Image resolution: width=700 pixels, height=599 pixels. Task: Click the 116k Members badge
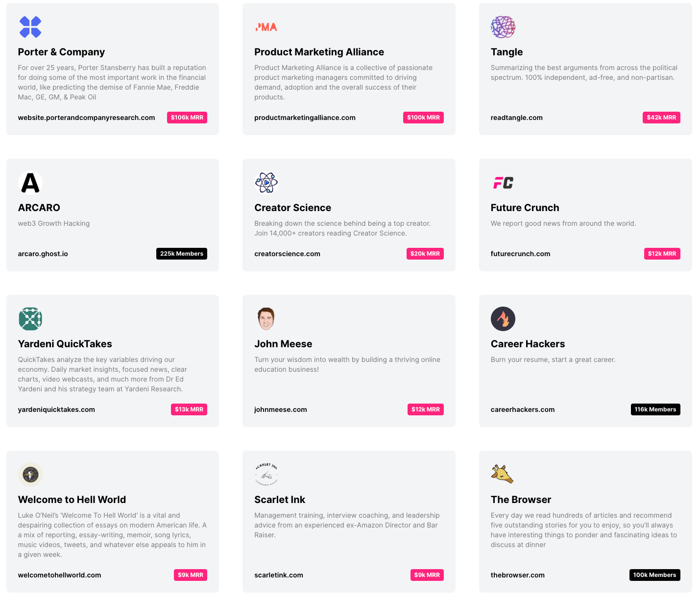[655, 409]
